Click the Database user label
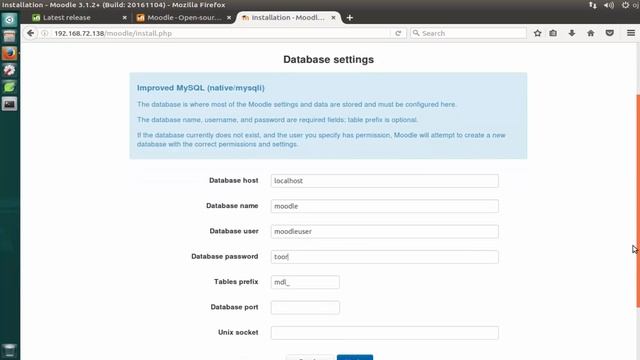 [234, 231]
